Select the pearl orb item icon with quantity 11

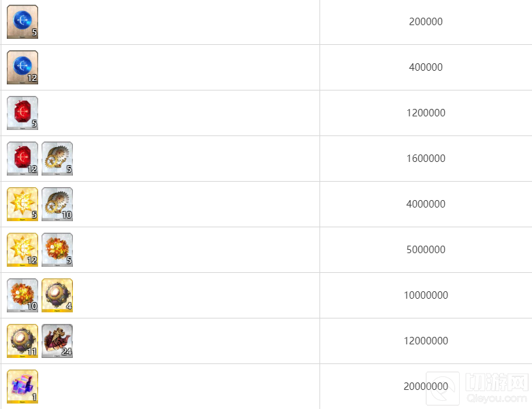coord(22,341)
